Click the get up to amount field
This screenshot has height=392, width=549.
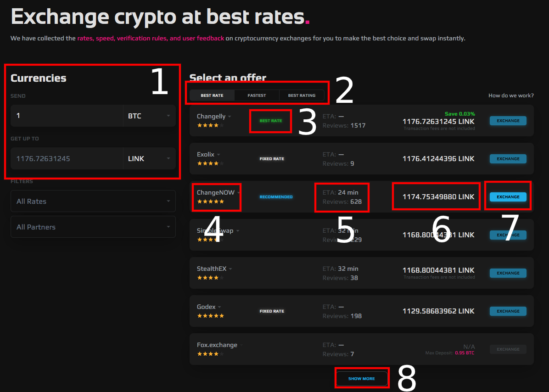pos(67,158)
